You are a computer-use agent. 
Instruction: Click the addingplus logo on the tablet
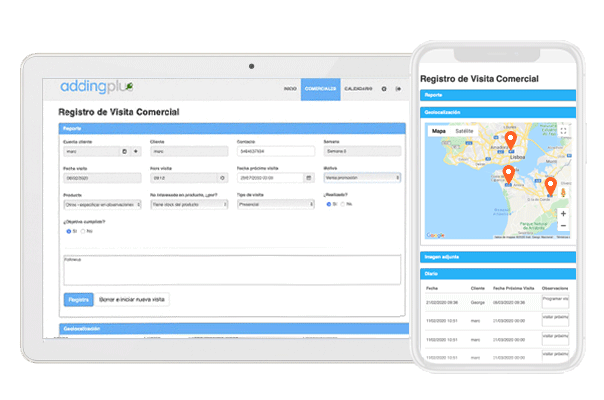pos(97,87)
